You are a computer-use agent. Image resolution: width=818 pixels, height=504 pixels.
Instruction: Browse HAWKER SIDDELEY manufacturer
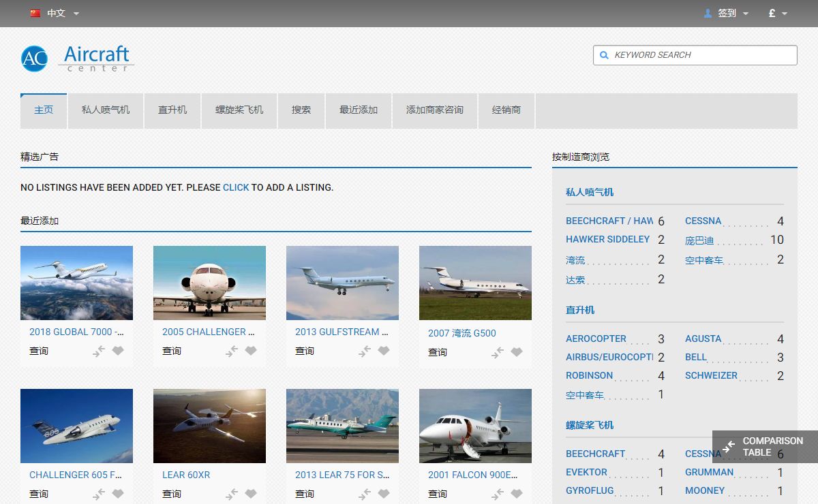pos(608,240)
